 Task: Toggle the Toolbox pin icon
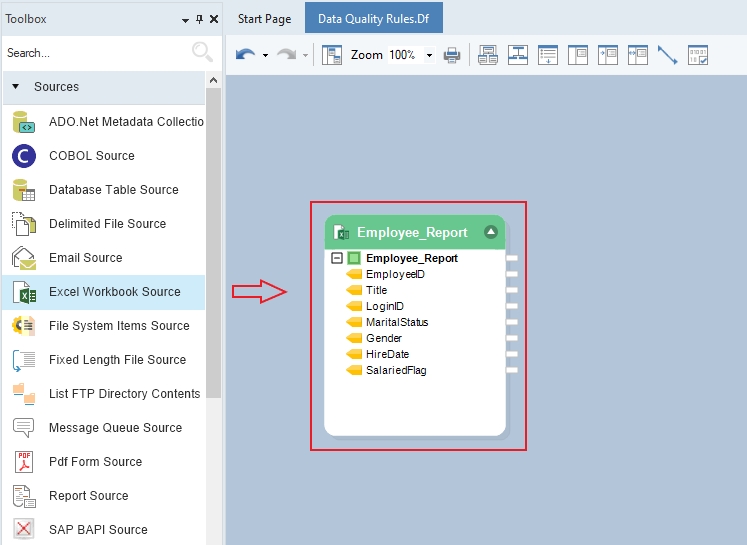[x=199, y=19]
